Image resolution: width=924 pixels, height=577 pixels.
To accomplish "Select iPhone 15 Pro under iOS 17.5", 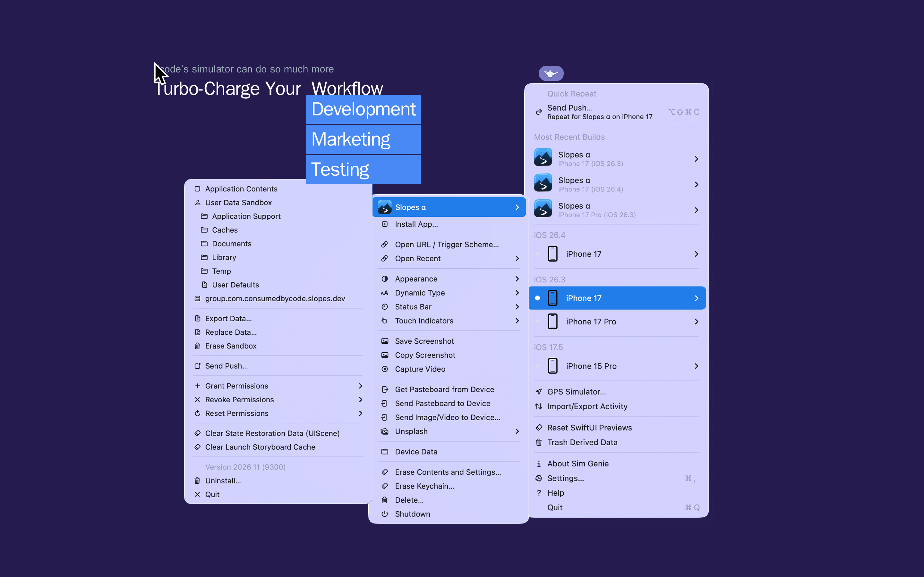I will tap(617, 366).
